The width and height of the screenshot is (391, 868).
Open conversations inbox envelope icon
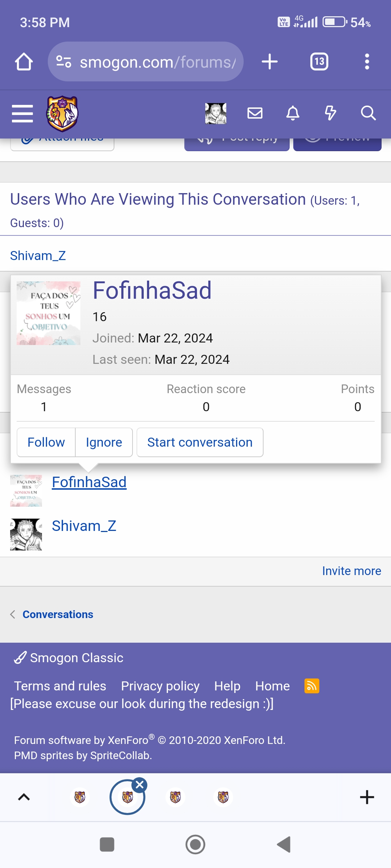click(255, 113)
